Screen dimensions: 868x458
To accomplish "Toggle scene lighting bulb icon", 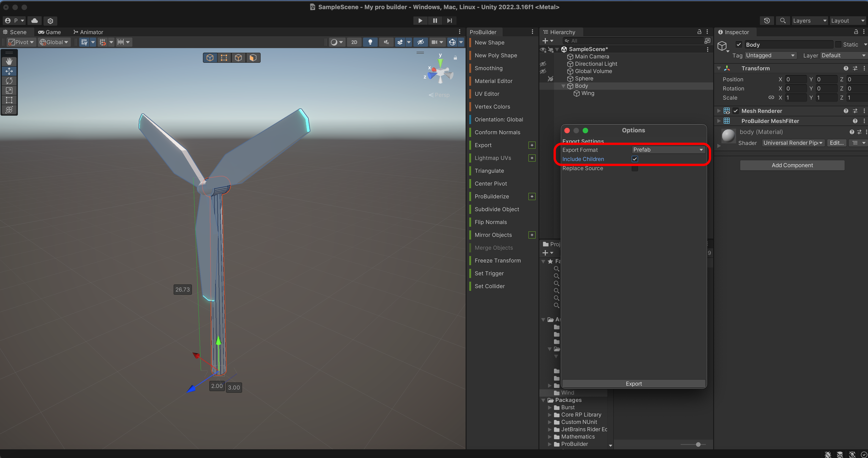I will tap(370, 42).
